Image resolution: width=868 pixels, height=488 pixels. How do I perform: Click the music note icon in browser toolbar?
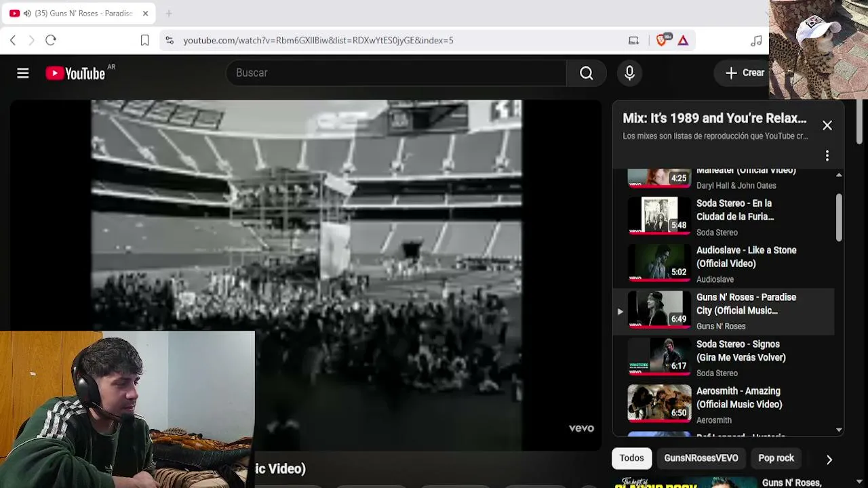click(757, 41)
